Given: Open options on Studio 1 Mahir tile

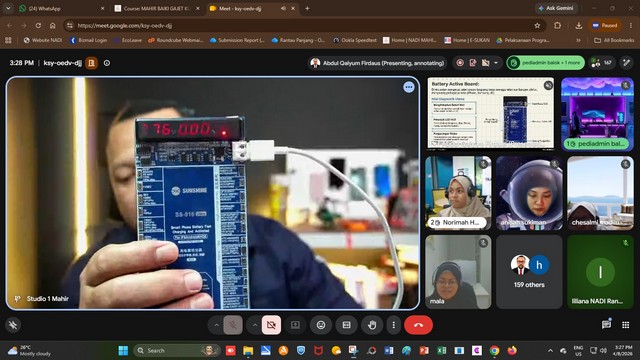Looking at the screenshot, I should 409,87.
